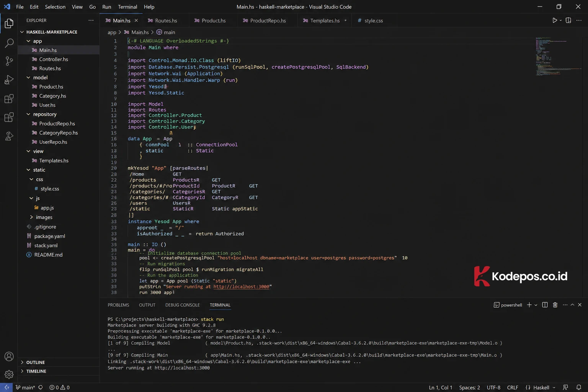The image size is (588, 392).
Task: Open Manage gear settings menu
Action: [x=9, y=374]
